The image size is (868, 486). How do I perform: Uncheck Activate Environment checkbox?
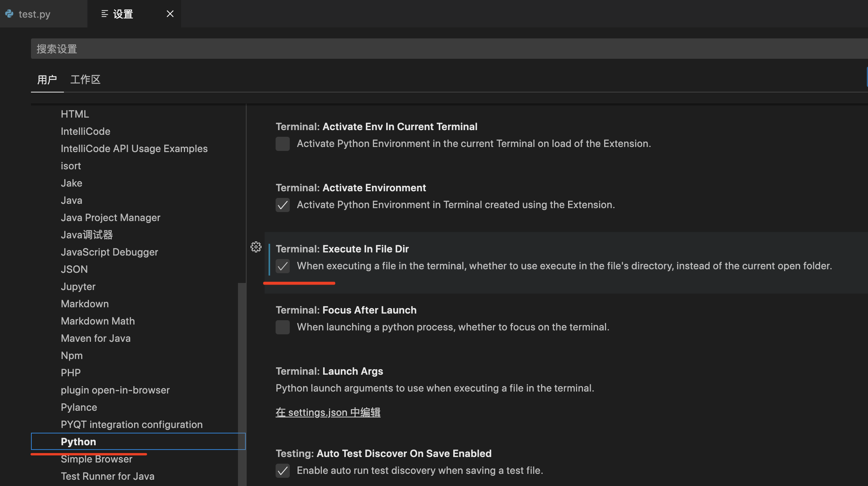point(282,205)
